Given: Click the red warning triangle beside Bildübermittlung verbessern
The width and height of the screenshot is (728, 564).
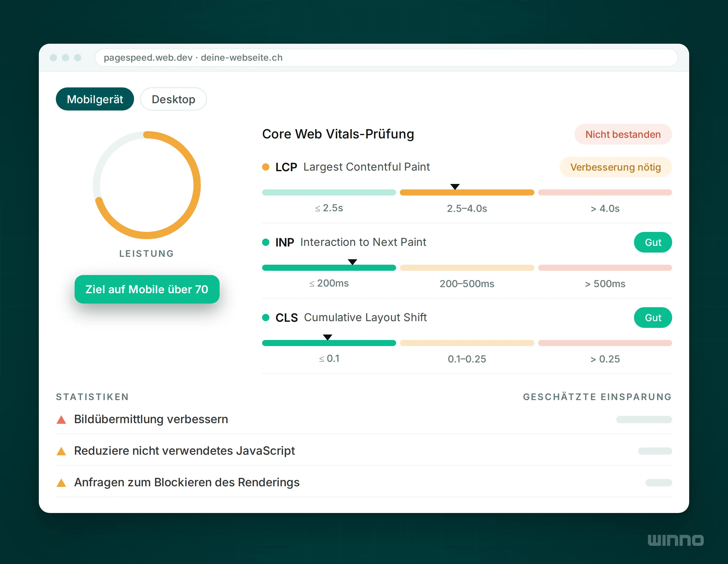Looking at the screenshot, I should pyautogui.click(x=61, y=420).
